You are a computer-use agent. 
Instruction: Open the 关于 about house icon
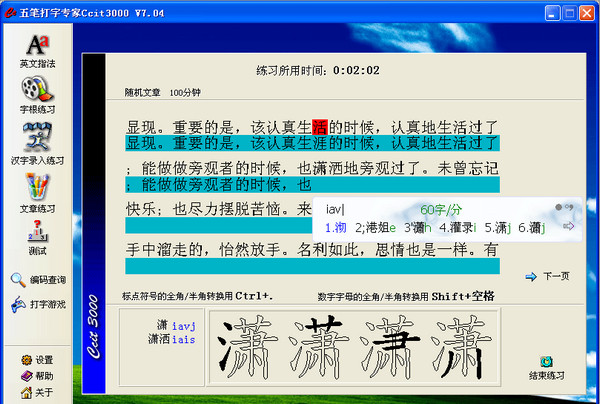pyautogui.click(x=26, y=393)
